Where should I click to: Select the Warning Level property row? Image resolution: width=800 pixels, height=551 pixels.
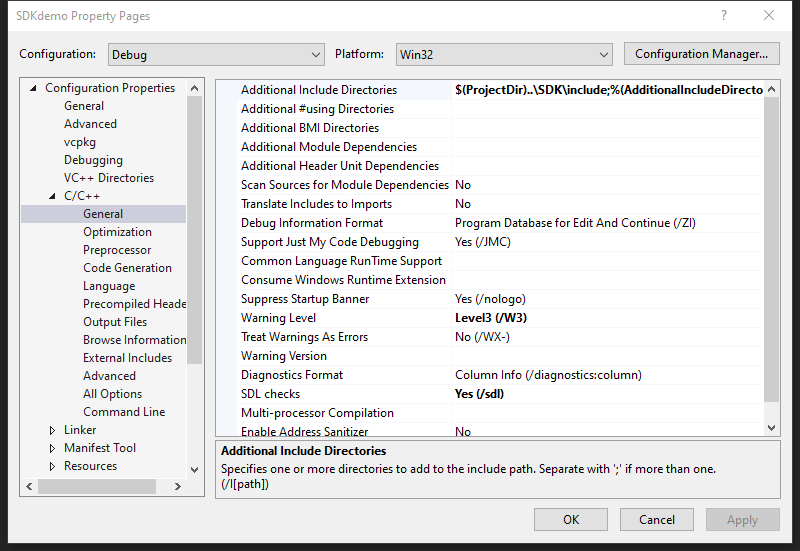point(278,318)
